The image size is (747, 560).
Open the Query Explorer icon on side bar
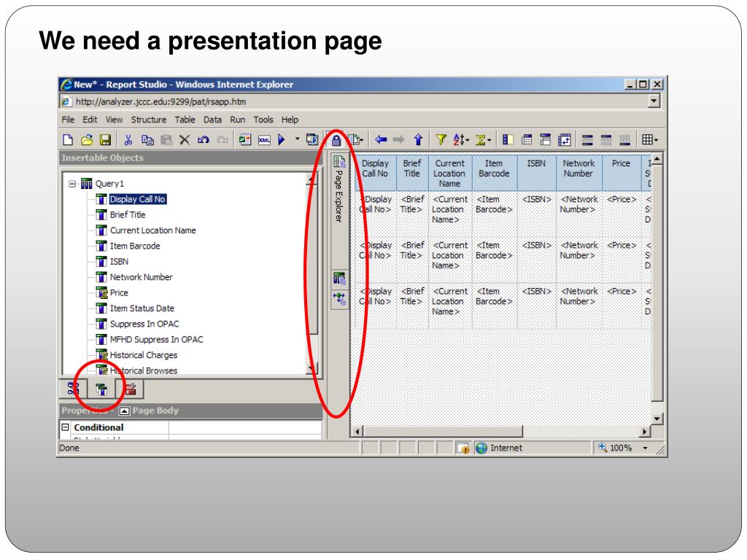339,279
